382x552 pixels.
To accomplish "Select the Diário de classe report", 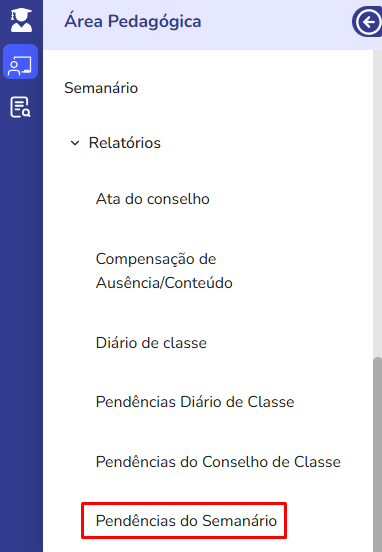I will click(151, 343).
